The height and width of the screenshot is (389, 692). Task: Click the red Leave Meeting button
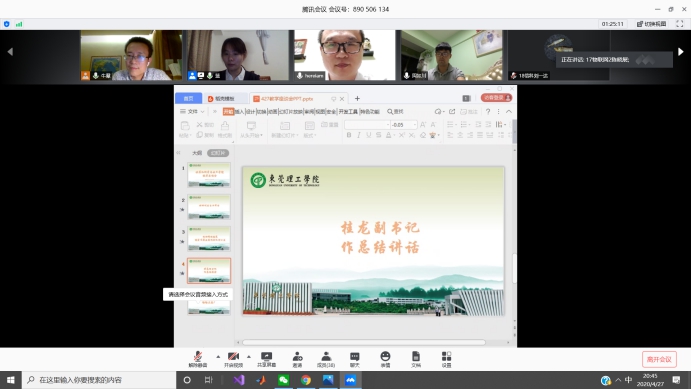coord(659,359)
